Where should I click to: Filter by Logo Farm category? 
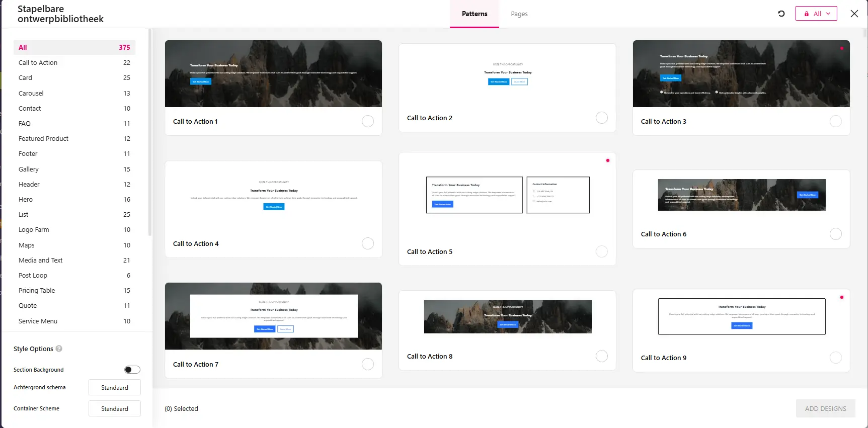pyautogui.click(x=74, y=229)
